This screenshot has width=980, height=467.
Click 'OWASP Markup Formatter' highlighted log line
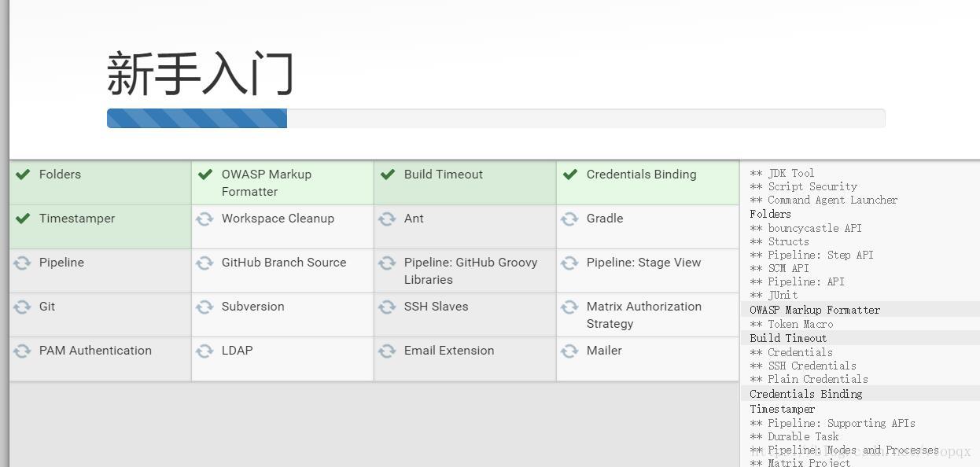tap(815, 310)
